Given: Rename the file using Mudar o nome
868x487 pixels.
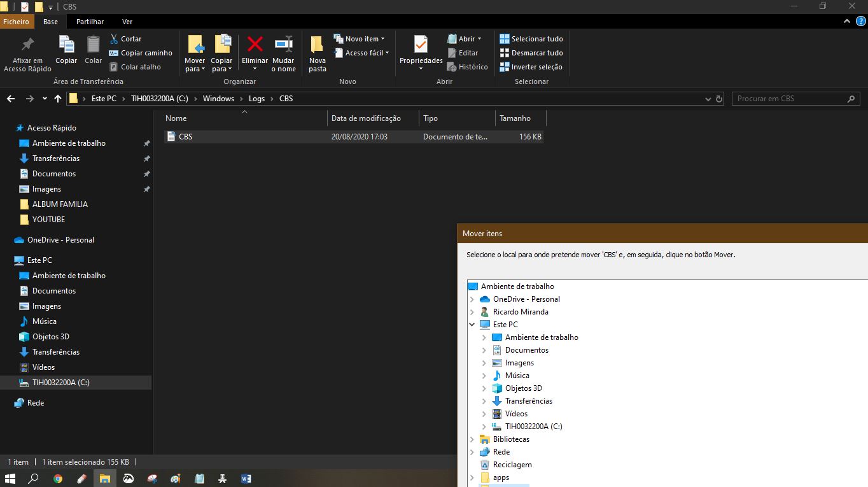Looking at the screenshot, I should (283, 53).
